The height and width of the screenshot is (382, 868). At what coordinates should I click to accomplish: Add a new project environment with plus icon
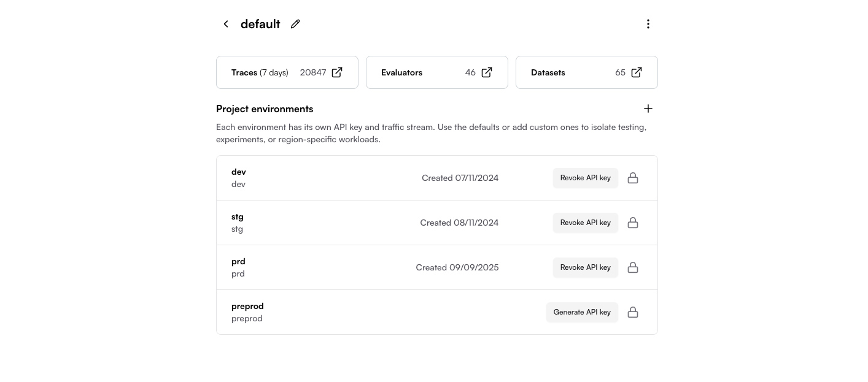click(x=648, y=109)
